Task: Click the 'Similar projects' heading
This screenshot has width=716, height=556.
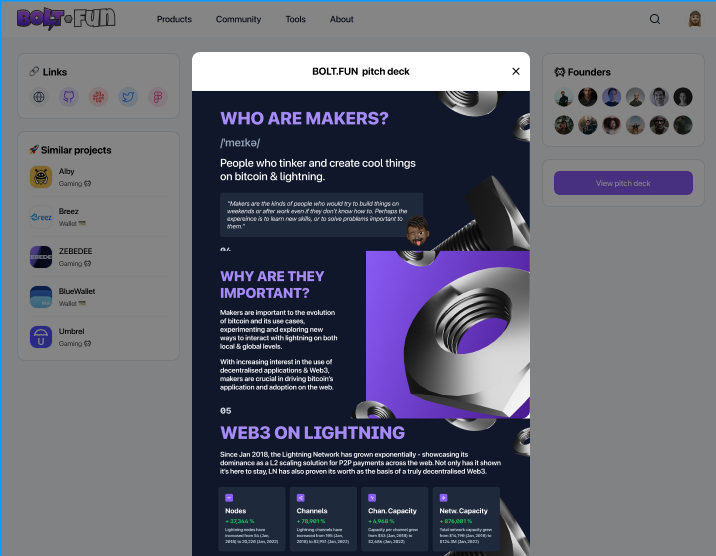Action: click(76, 150)
